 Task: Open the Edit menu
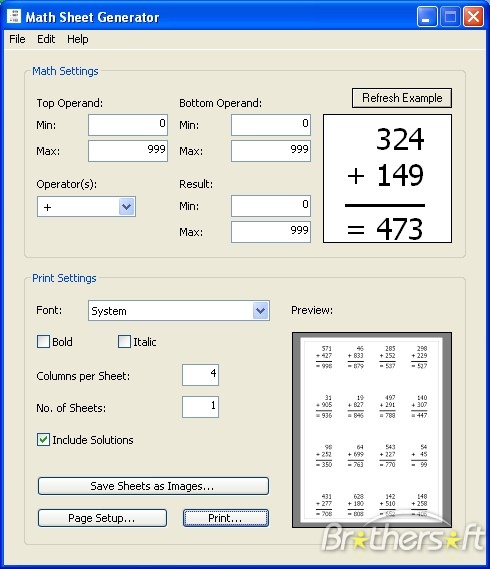[46, 39]
